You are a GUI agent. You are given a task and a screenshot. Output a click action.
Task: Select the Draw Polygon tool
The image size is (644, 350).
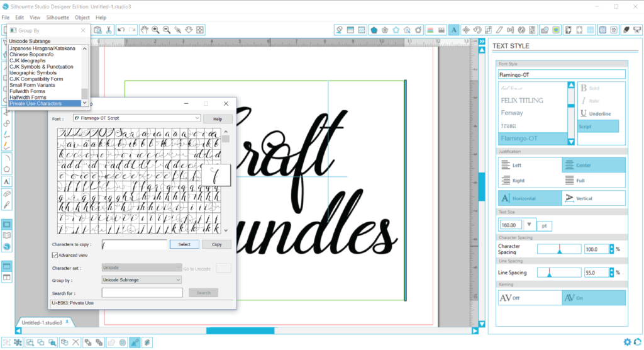click(x=6, y=169)
